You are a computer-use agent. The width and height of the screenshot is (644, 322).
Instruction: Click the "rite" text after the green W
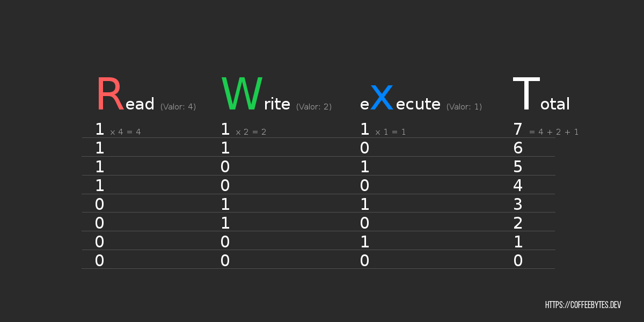click(277, 104)
